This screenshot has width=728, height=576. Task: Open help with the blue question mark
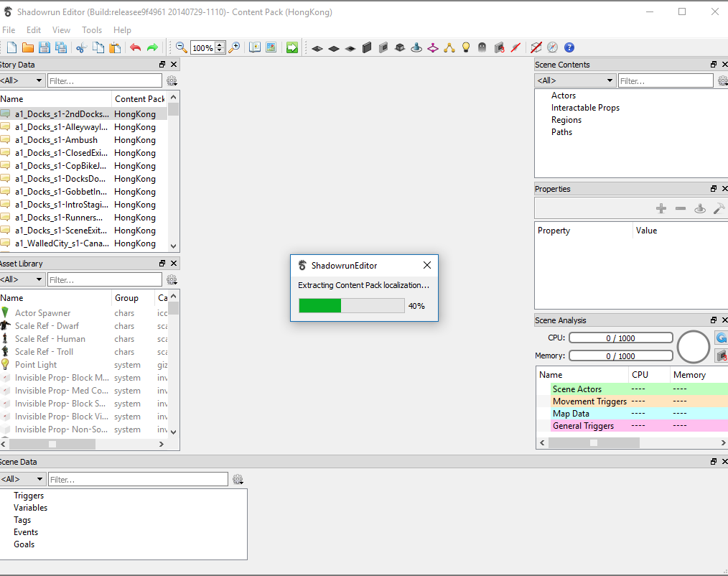pos(569,47)
